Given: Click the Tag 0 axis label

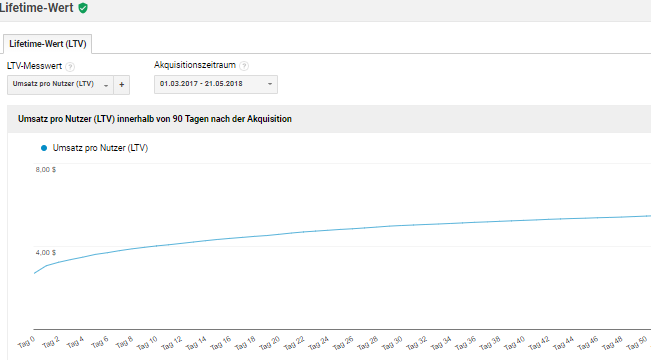Looking at the screenshot, I should [26, 343].
